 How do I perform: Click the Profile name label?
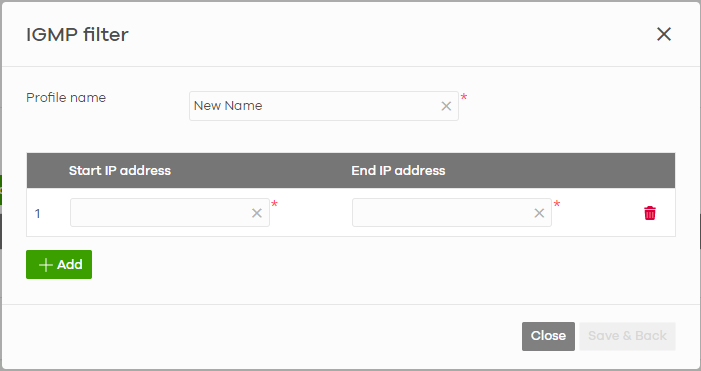(66, 97)
